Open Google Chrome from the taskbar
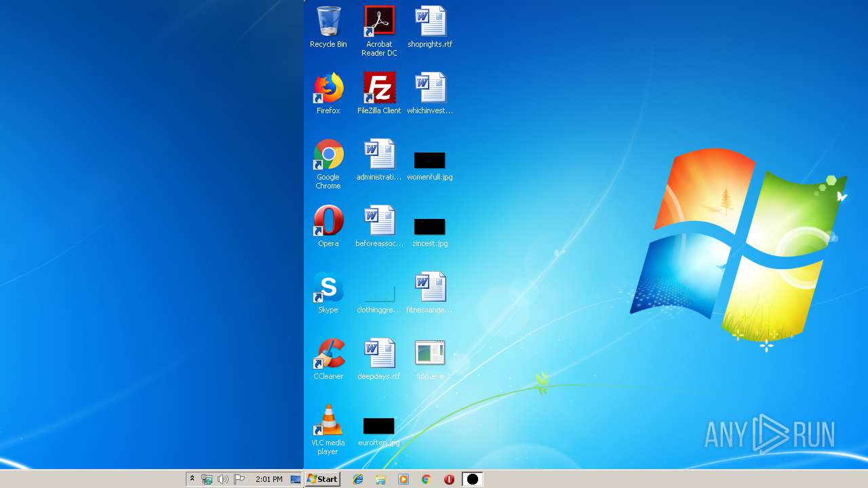The width and height of the screenshot is (868, 488). pyautogui.click(x=426, y=479)
